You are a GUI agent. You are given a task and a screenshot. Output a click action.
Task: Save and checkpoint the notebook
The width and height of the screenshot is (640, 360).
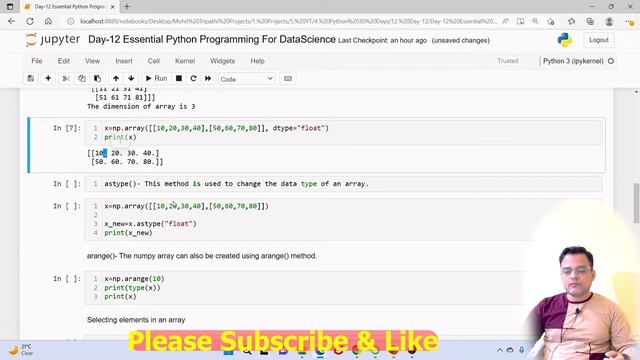pyautogui.click(x=31, y=78)
